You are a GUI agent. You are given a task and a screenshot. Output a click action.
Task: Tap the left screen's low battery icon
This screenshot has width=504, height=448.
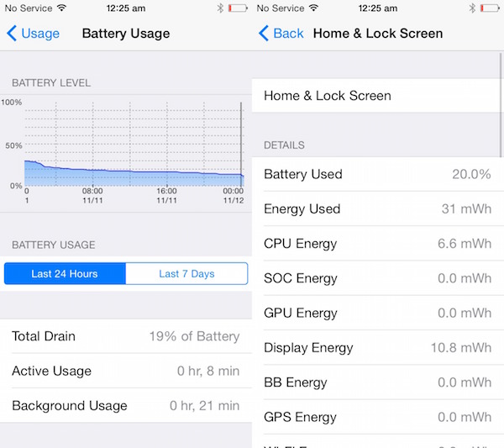click(238, 8)
